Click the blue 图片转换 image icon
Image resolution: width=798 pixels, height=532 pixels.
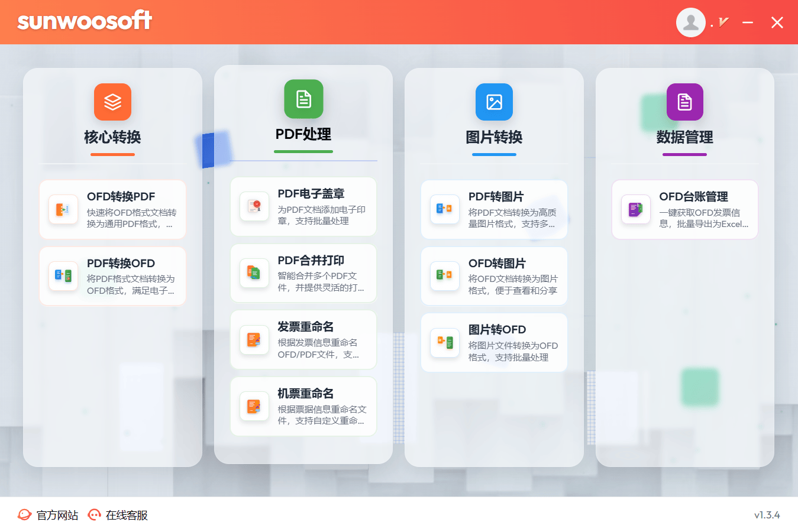click(494, 102)
